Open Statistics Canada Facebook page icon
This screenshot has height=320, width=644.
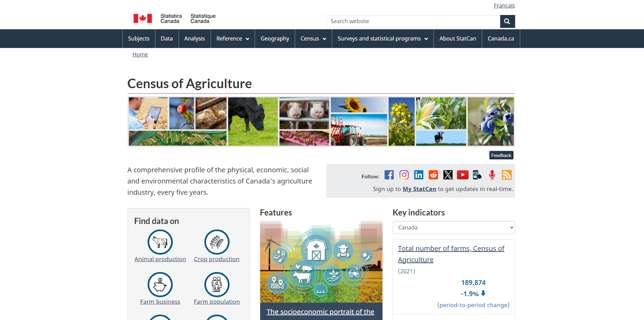(x=389, y=175)
